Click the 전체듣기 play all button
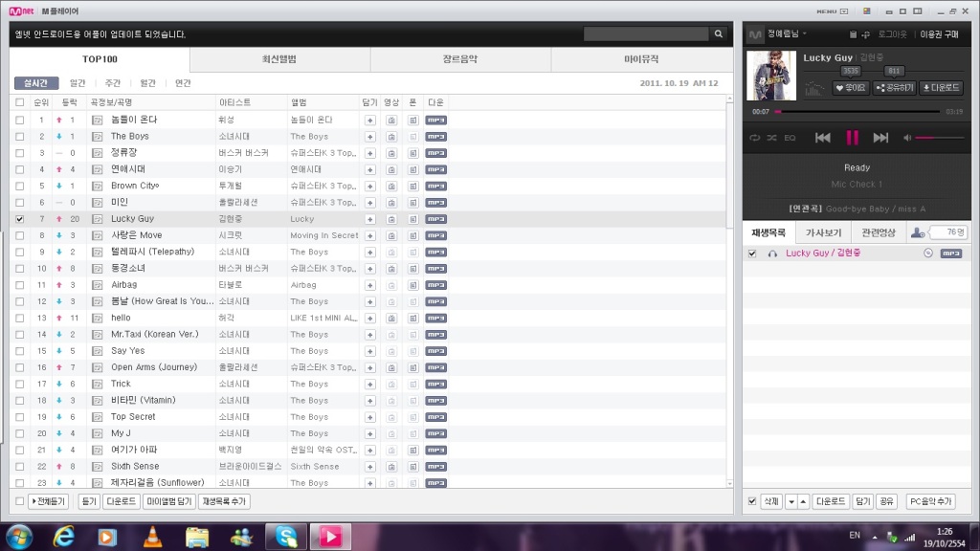980x551 pixels. (x=48, y=501)
